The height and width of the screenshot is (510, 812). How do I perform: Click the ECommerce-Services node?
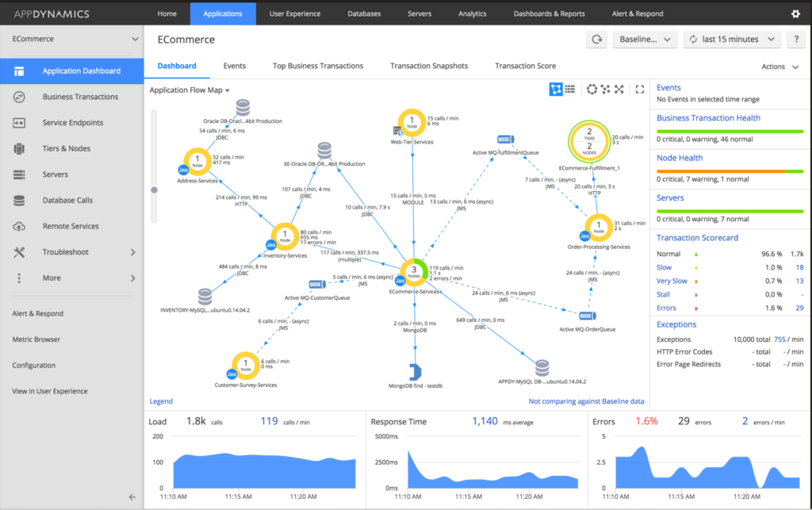click(x=413, y=271)
